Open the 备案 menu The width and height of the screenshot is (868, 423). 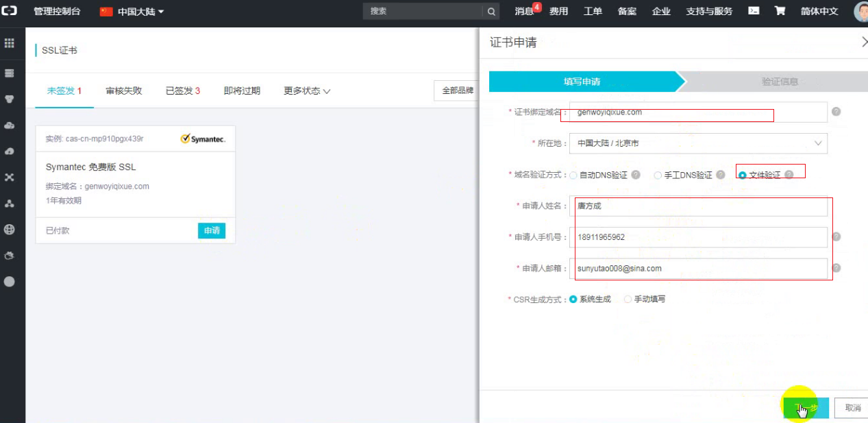627,11
